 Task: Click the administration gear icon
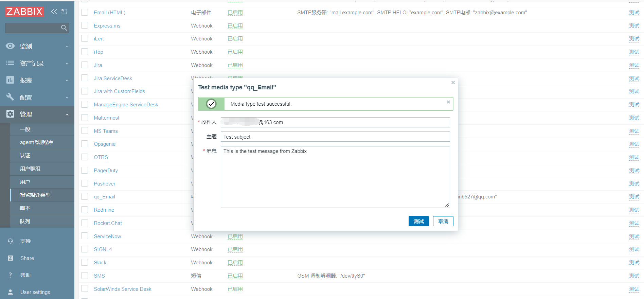(10, 114)
